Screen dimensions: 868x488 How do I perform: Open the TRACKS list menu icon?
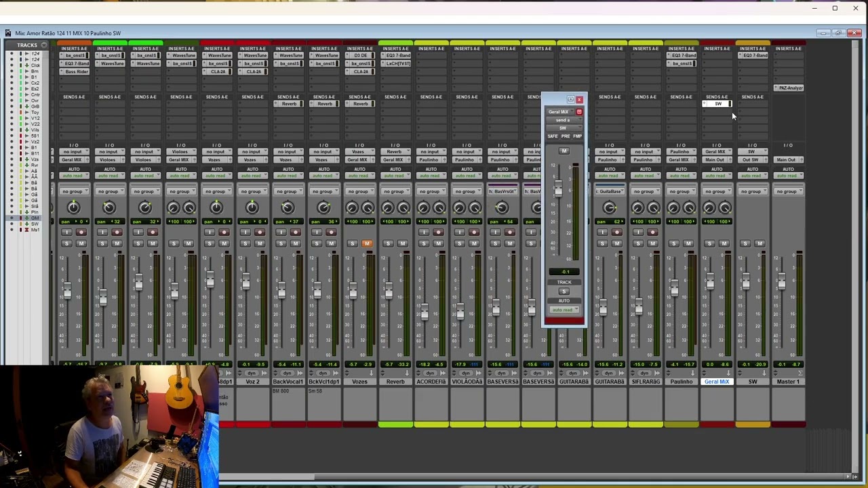[44, 45]
